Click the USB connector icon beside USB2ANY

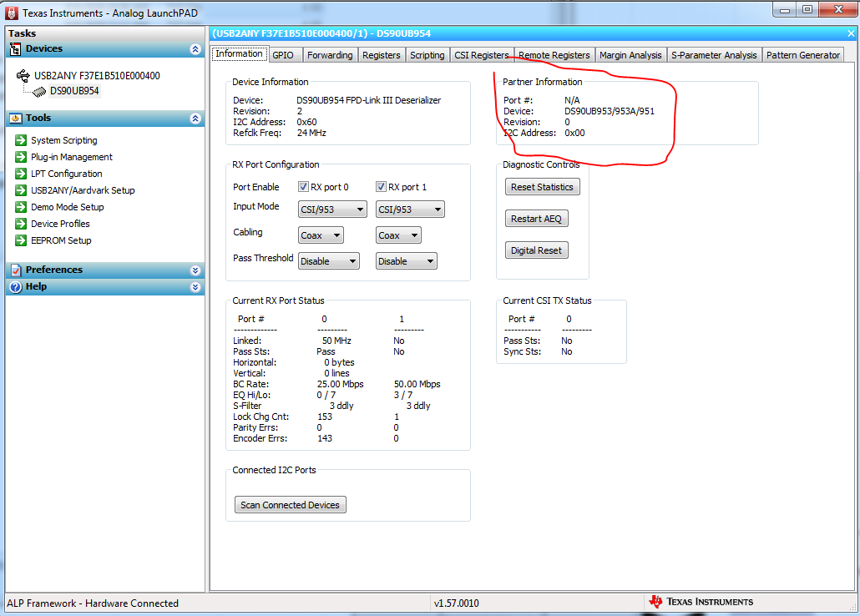point(23,76)
